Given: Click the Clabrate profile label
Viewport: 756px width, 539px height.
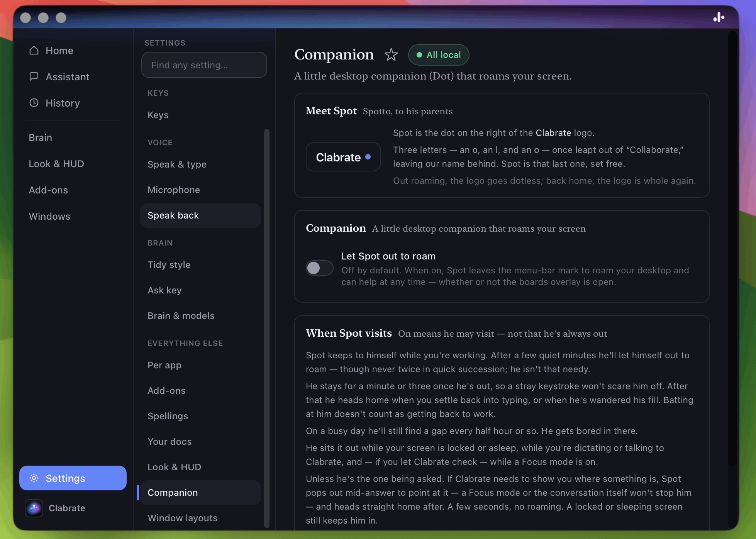Looking at the screenshot, I should click(x=67, y=508).
